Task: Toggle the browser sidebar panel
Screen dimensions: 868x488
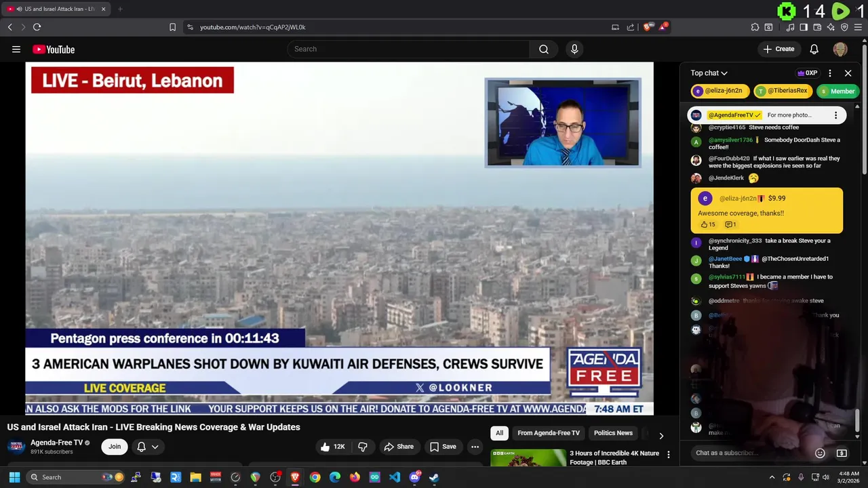Action: click(x=804, y=27)
